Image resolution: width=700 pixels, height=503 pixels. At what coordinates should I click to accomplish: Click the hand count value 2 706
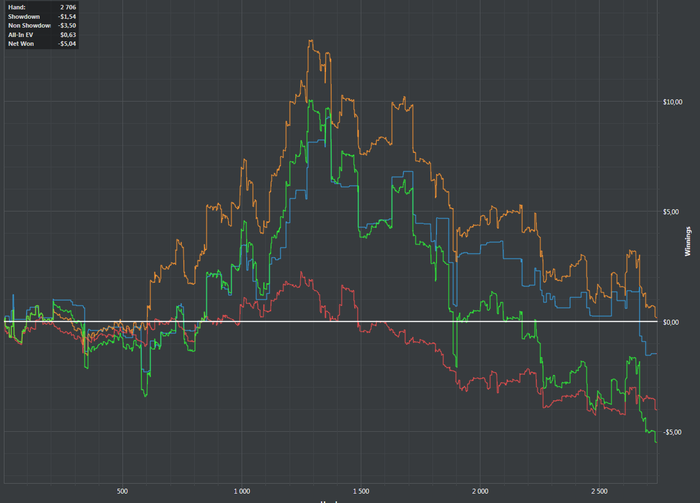click(x=68, y=7)
